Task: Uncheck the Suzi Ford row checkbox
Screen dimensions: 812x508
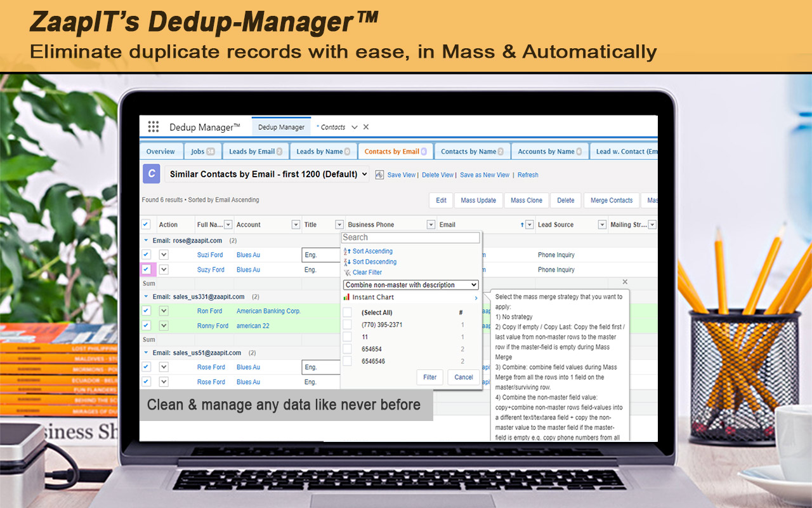Action: point(146,255)
